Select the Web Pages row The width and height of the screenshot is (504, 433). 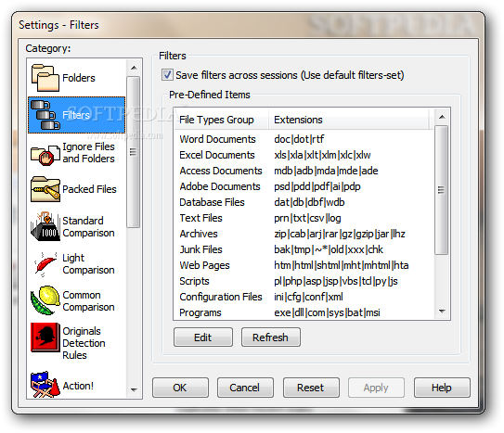click(304, 265)
